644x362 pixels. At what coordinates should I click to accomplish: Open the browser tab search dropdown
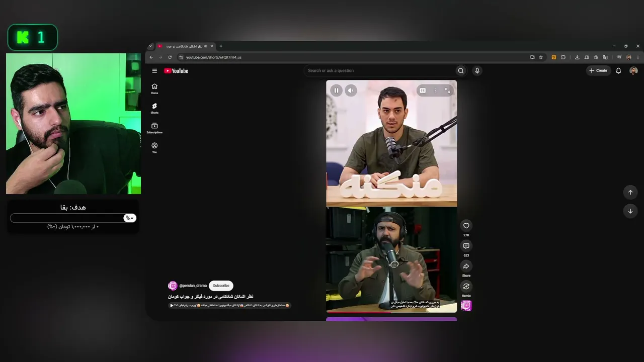point(150,46)
